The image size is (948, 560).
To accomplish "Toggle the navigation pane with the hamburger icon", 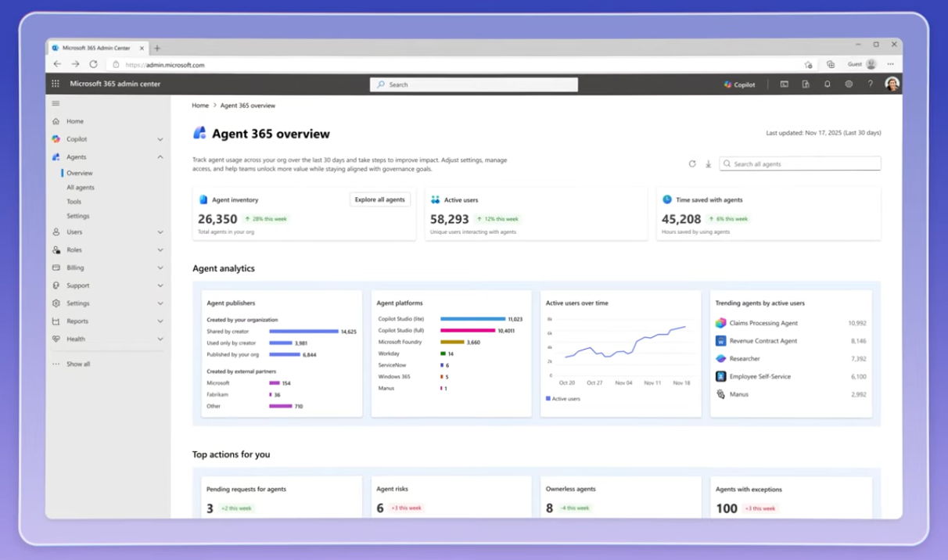I will pyautogui.click(x=56, y=102).
